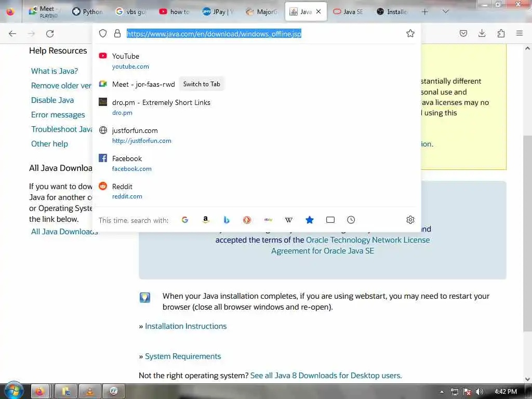This screenshot has height=399, width=532.
Task: Open the Error messages link
Action: click(58, 115)
